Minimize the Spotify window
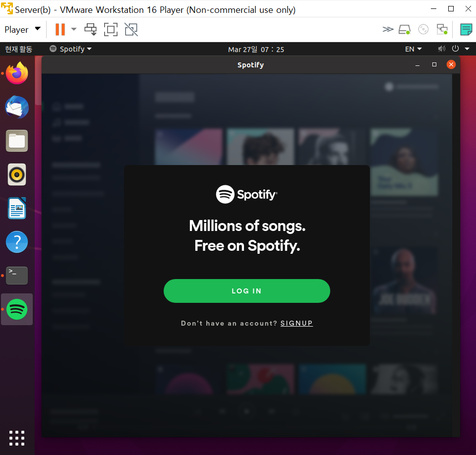The image size is (476, 455). 417,65
